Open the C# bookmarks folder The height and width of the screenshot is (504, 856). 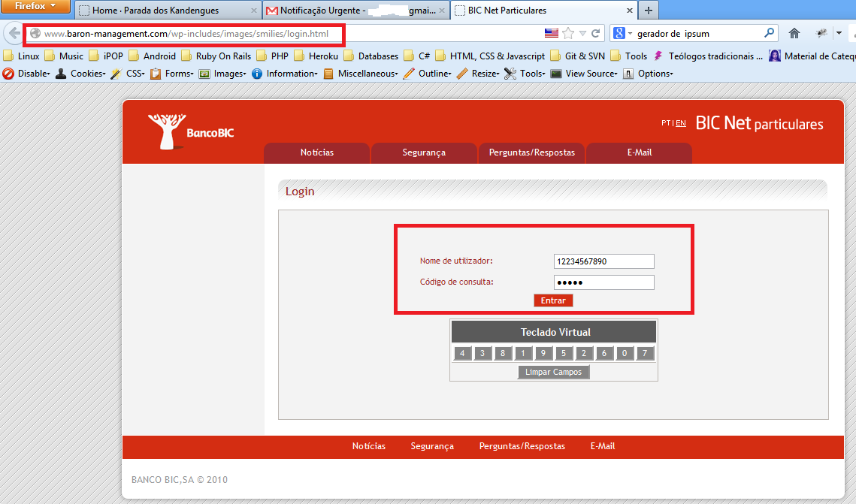pos(418,56)
